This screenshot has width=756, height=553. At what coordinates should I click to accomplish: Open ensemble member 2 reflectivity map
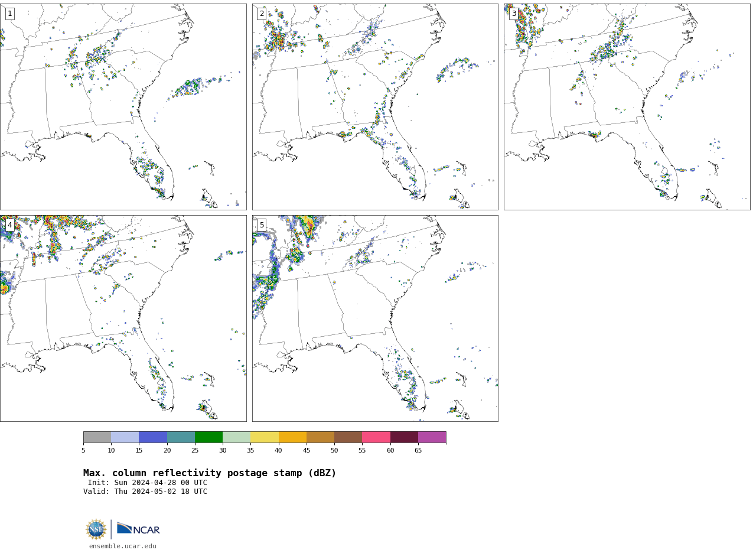(375, 107)
